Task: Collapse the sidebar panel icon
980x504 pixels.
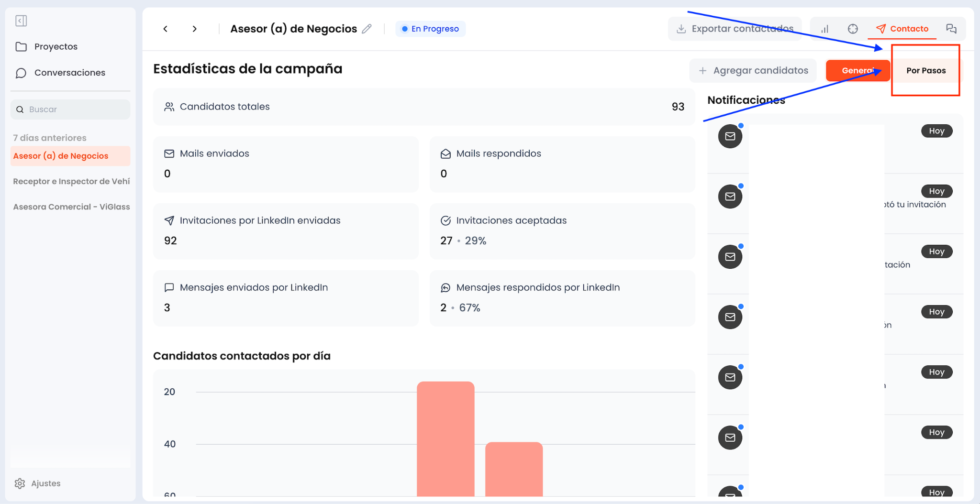Action: point(21,21)
